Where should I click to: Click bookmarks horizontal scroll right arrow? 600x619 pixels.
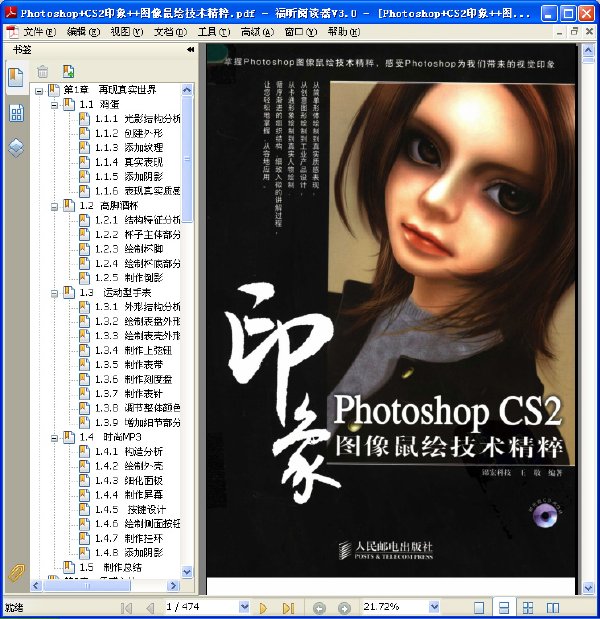click(x=173, y=585)
